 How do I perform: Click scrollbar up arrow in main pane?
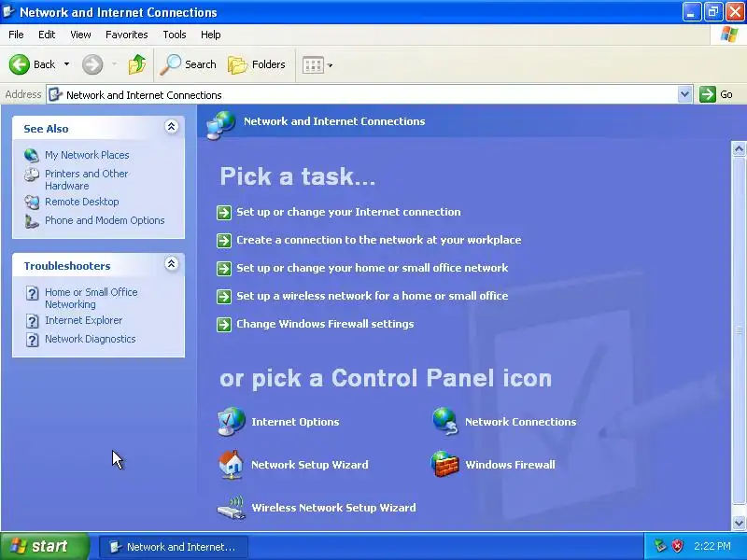tap(739, 149)
